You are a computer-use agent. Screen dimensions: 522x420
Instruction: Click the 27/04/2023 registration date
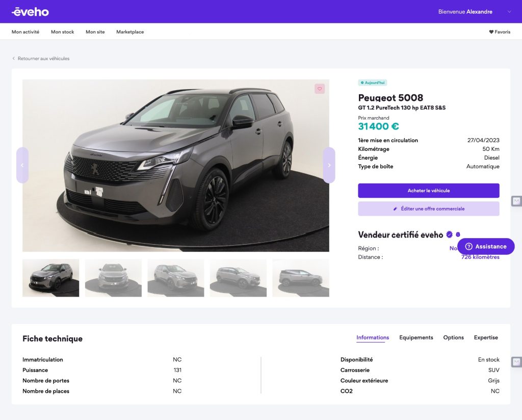pyautogui.click(x=483, y=140)
